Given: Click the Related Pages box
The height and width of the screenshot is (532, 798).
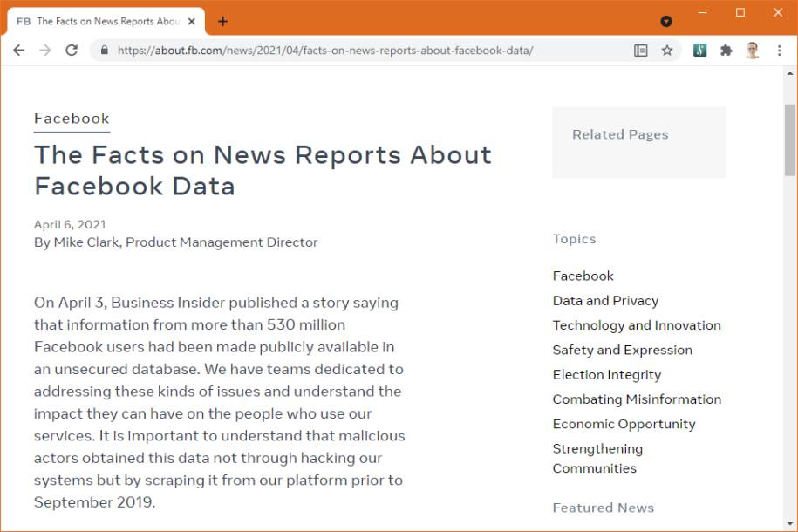Looking at the screenshot, I should [638, 142].
